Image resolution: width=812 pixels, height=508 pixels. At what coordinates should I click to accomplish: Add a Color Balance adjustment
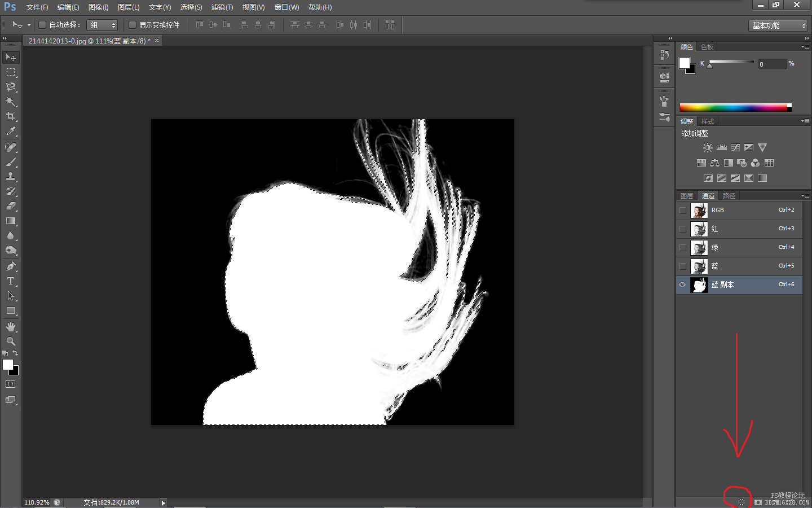(714, 163)
